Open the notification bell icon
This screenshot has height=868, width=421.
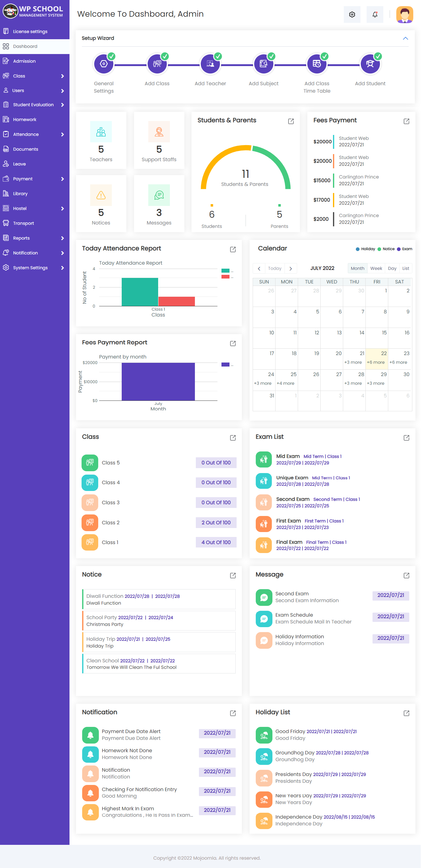click(375, 15)
